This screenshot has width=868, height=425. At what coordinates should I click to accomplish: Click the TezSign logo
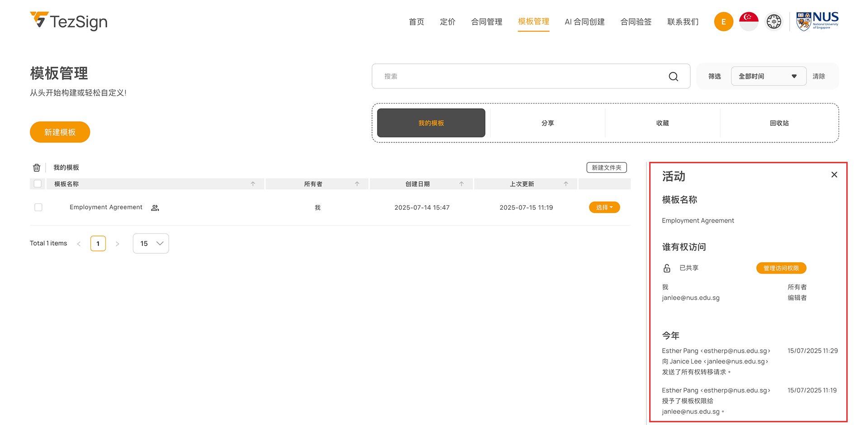[69, 21]
